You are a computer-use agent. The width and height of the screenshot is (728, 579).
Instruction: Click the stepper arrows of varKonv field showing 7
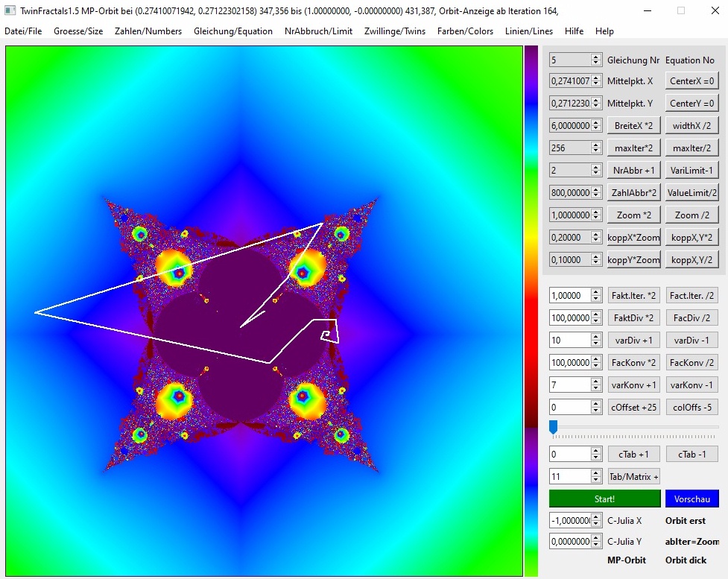[596, 385]
